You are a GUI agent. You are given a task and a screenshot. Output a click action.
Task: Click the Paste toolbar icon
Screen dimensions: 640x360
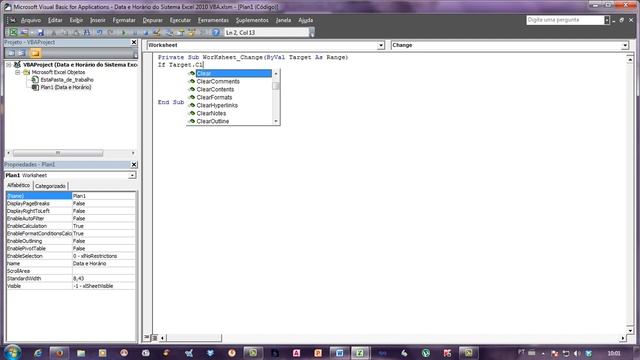(x=76, y=32)
